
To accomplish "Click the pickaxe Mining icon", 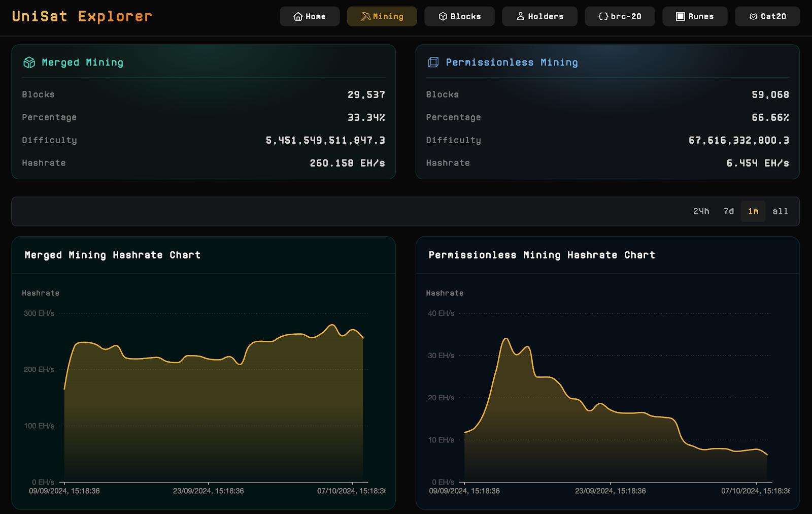I will 365,17.
